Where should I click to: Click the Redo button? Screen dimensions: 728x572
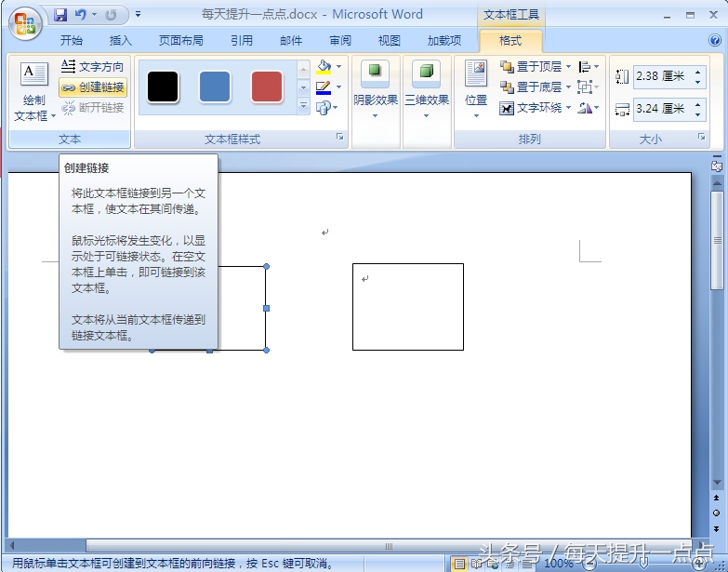pyautogui.click(x=111, y=15)
